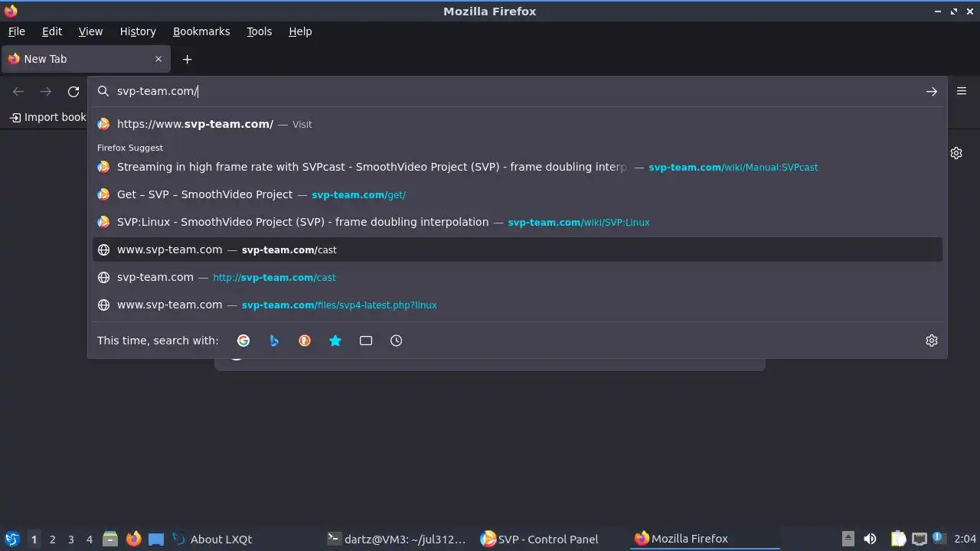Open svp4-latest.php?linux download suggestion

point(518,305)
